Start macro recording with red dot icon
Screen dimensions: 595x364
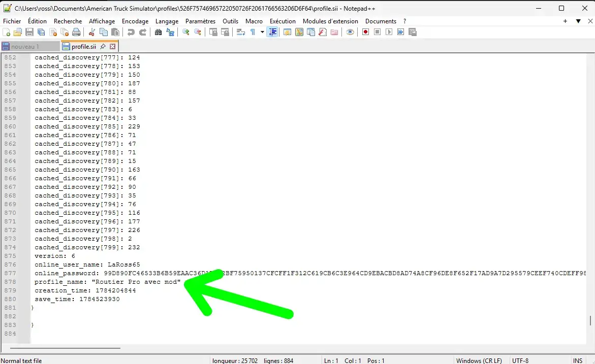tap(365, 32)
